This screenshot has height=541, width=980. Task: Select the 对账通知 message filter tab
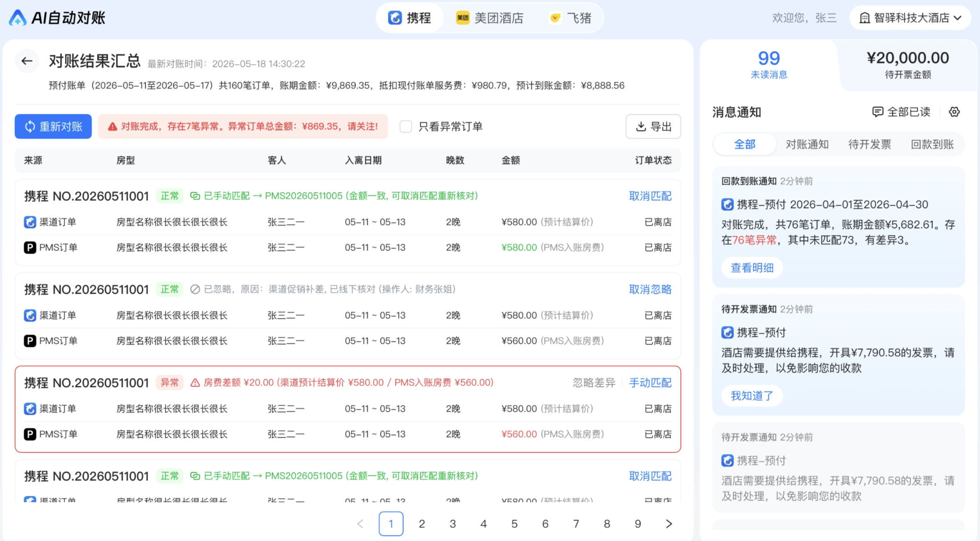pos(807,144)
